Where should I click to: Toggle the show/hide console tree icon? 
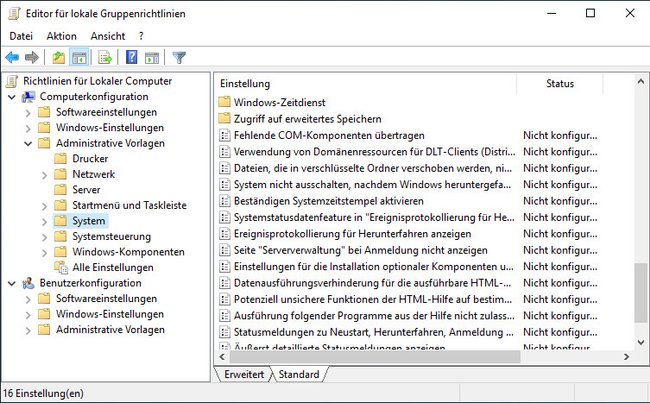point(79,57)
